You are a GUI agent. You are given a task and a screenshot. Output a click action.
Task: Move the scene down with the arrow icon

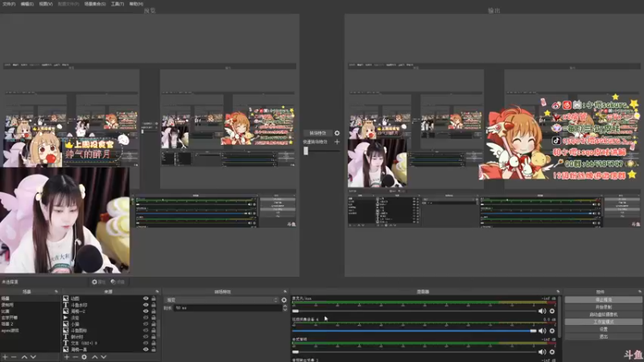[x=33, y=357]
